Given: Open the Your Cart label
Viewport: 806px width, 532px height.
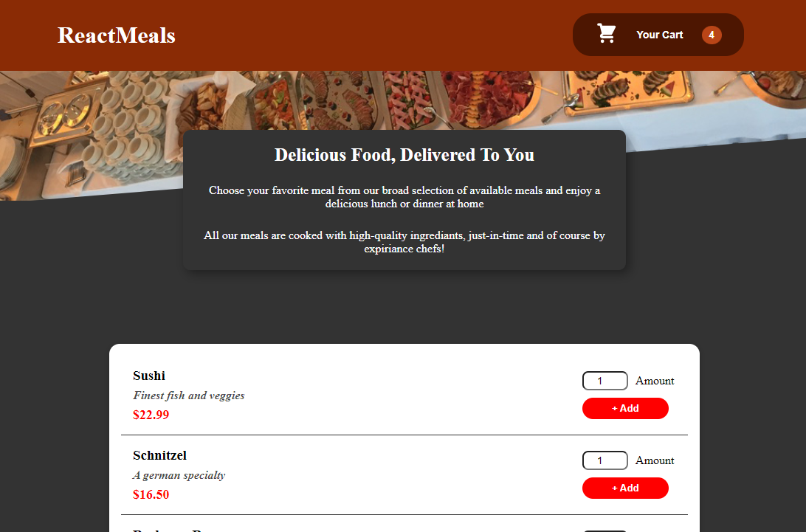Looking at the screenshot, I should tap(659, 35).
